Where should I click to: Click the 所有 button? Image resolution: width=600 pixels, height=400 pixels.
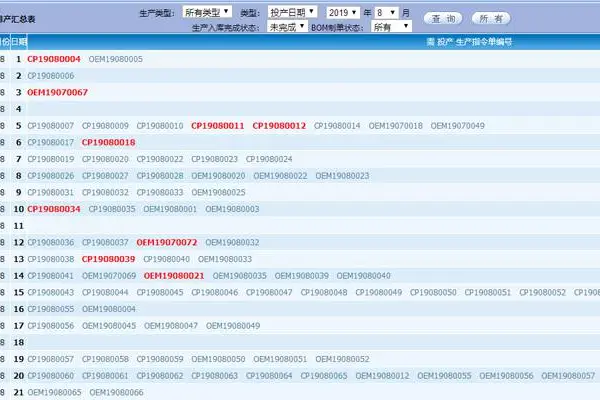point(491,18)
